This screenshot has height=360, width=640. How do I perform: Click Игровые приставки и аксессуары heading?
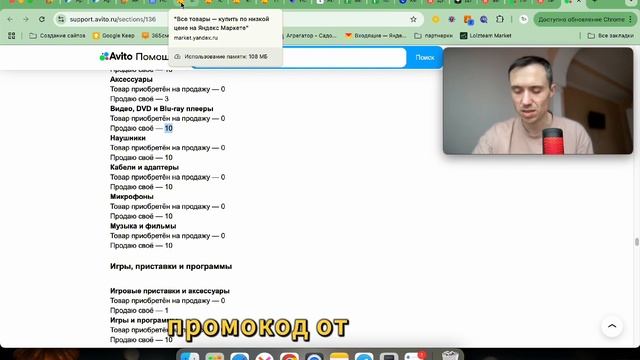point(169,291)
